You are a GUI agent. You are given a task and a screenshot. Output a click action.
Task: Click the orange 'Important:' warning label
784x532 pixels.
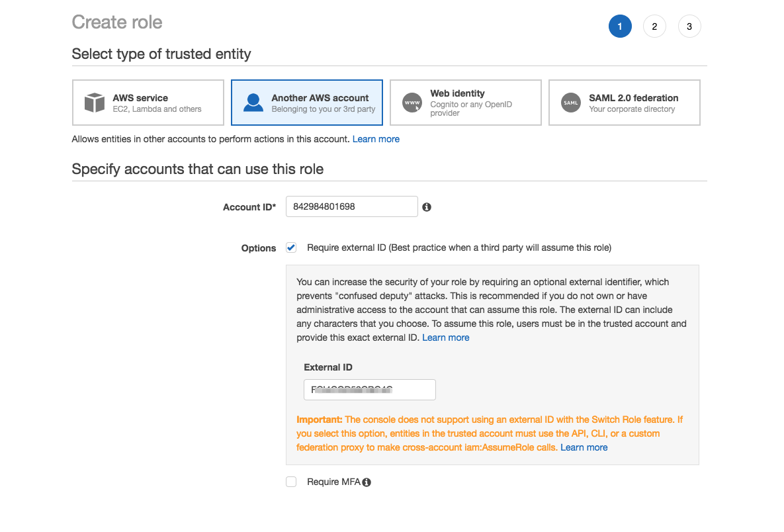point(320,420)
